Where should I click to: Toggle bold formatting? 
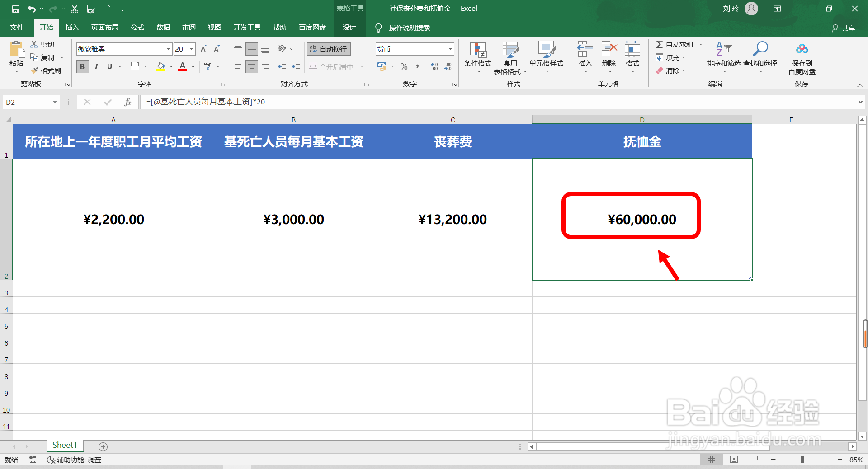coord(82,66)
